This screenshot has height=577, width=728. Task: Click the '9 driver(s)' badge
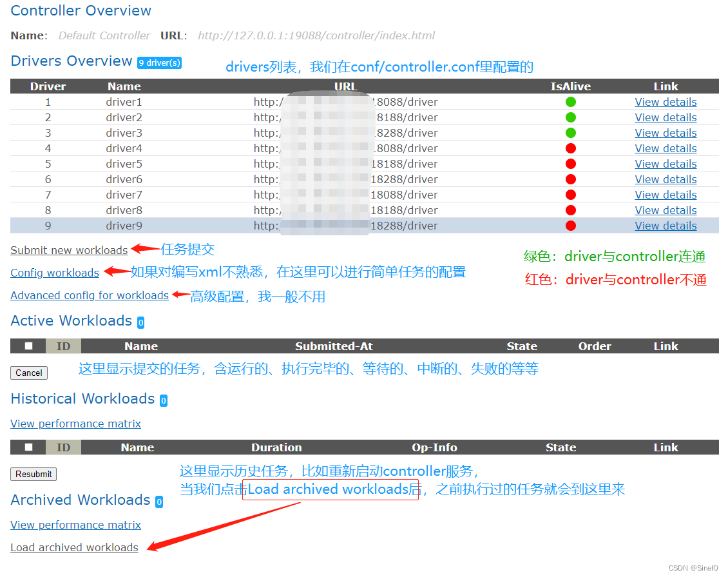(x=159, y=63)
